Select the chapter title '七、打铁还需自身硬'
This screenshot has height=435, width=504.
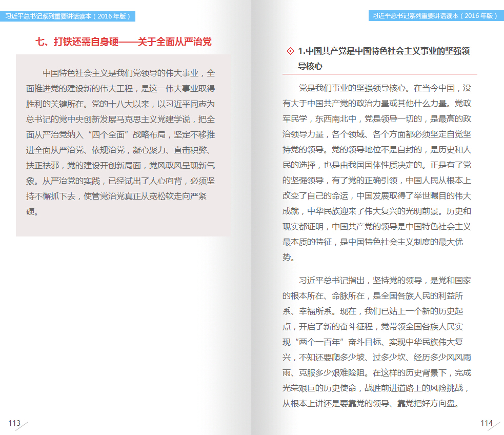[x=77, y=42]
